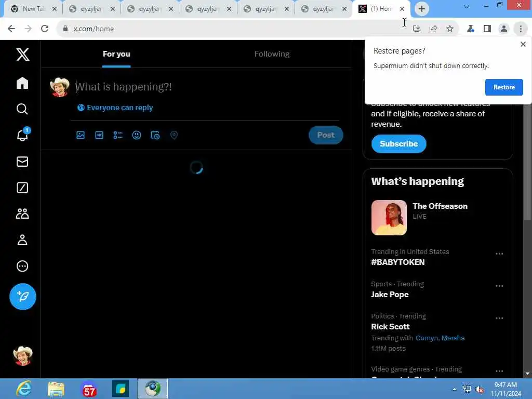Close the New Tab tab
Screen dimensions: 532x399
[54, 9]
